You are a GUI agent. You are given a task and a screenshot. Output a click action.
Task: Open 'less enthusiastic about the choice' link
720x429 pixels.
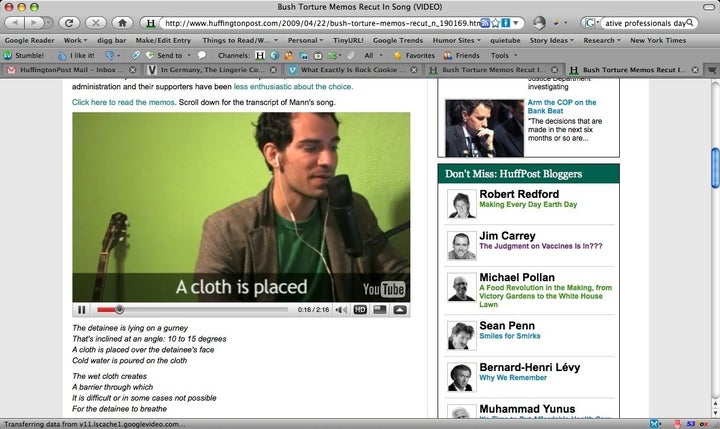click(x=293, y=86)
